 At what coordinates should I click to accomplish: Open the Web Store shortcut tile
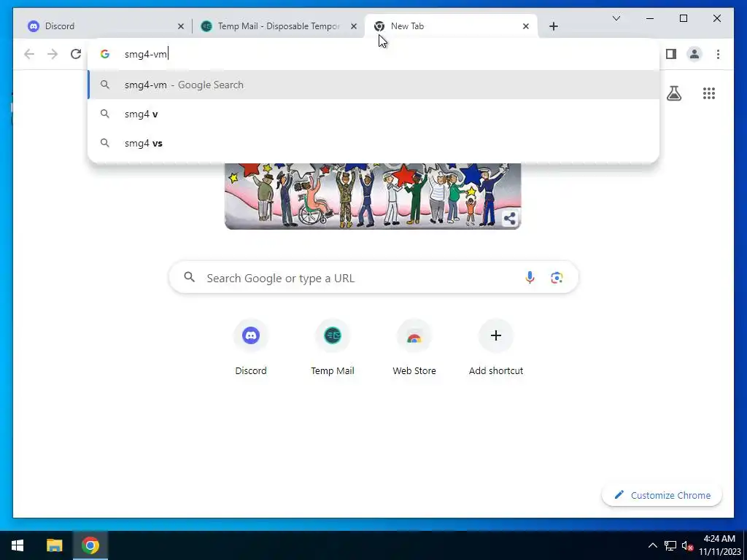click(x=414, y=348)
